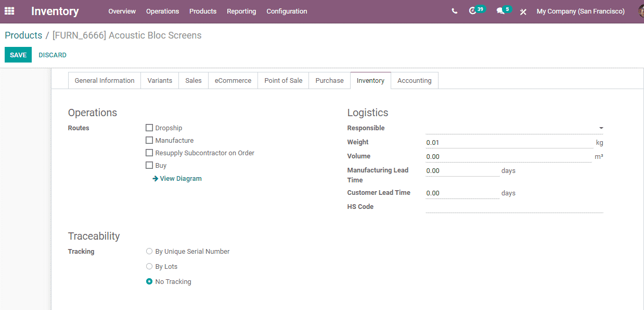Switch to the eCommerce tab
The height and width of the screenshot is (310, 644).
click(233, 80)
